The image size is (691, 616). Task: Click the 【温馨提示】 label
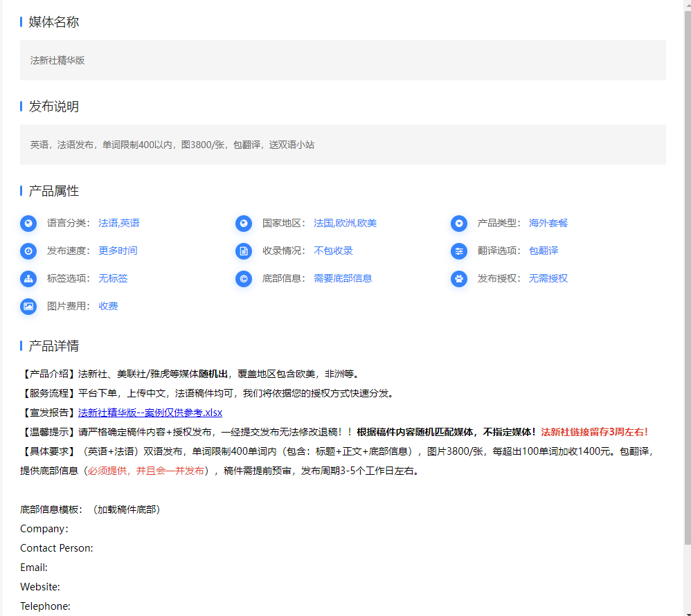click(x=49, y=432)
